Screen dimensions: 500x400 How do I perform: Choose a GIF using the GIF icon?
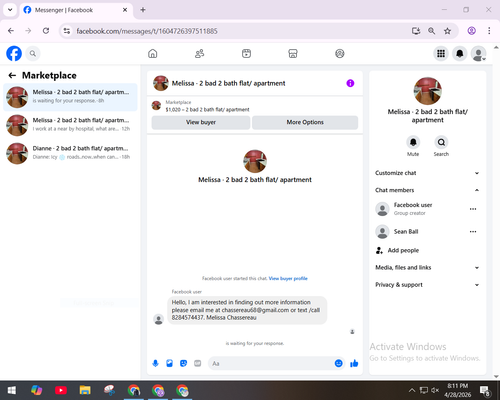click(x=198, y=363)
